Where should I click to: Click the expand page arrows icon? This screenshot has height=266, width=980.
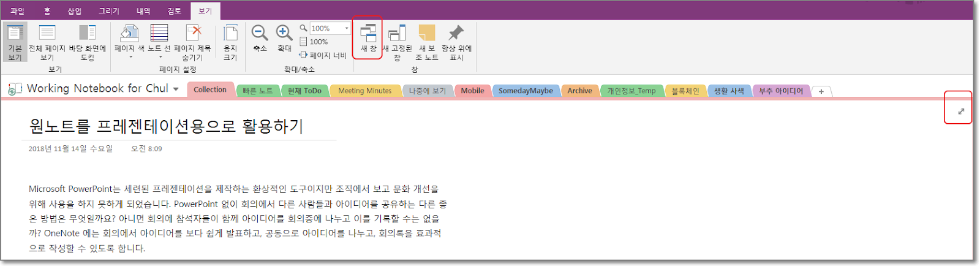[x=961, y=111]
